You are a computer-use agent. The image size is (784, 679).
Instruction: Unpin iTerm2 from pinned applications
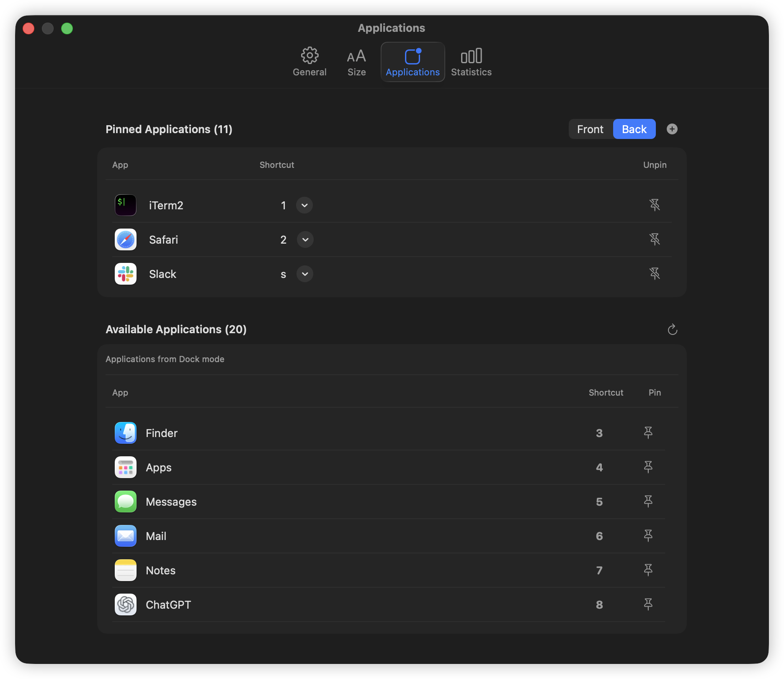coord(654,205)
